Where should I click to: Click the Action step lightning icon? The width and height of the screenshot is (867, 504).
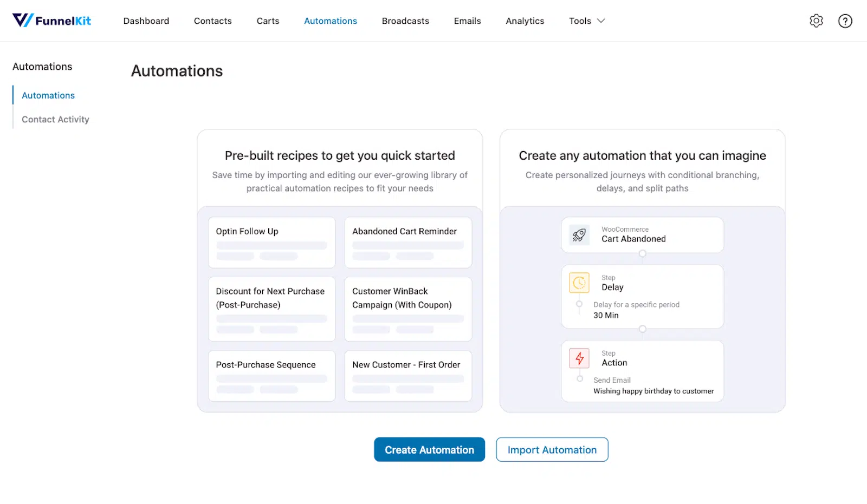[x=579, y=358]
